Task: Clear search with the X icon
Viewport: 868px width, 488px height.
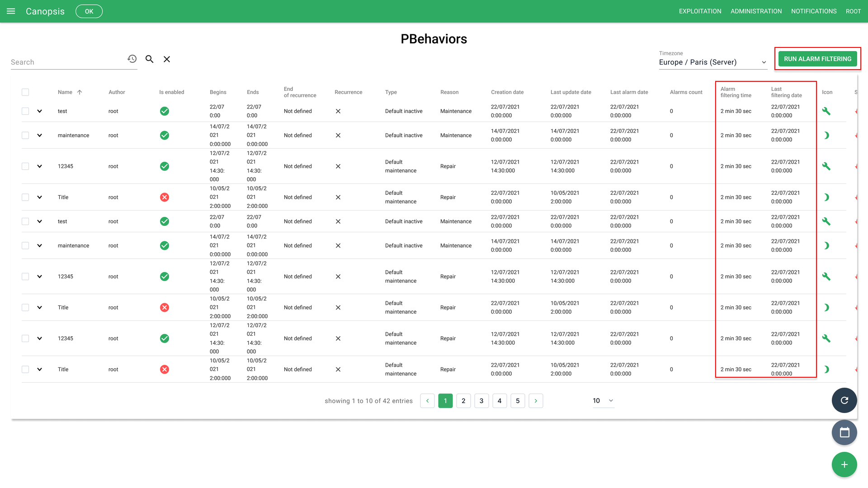Action: click(x=167, y=59)
